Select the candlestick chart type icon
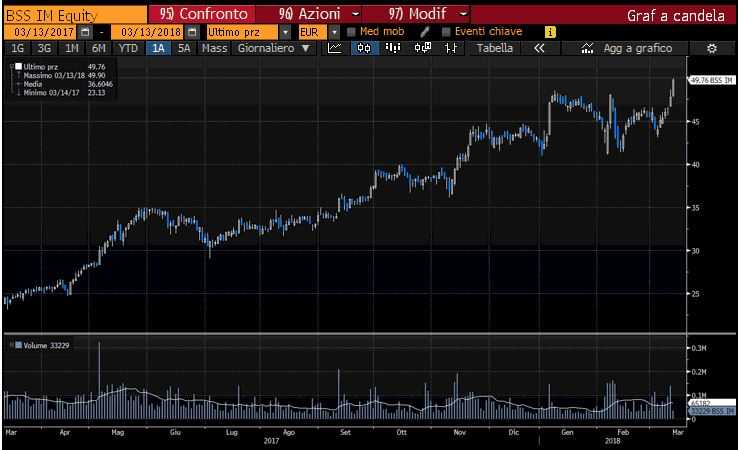The width and height of the screenshot is (738, 450). 364,48
